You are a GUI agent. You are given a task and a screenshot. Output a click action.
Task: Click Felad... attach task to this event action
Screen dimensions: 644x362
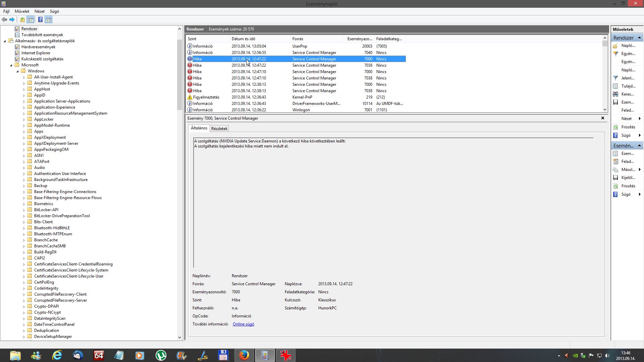[627, 162]
